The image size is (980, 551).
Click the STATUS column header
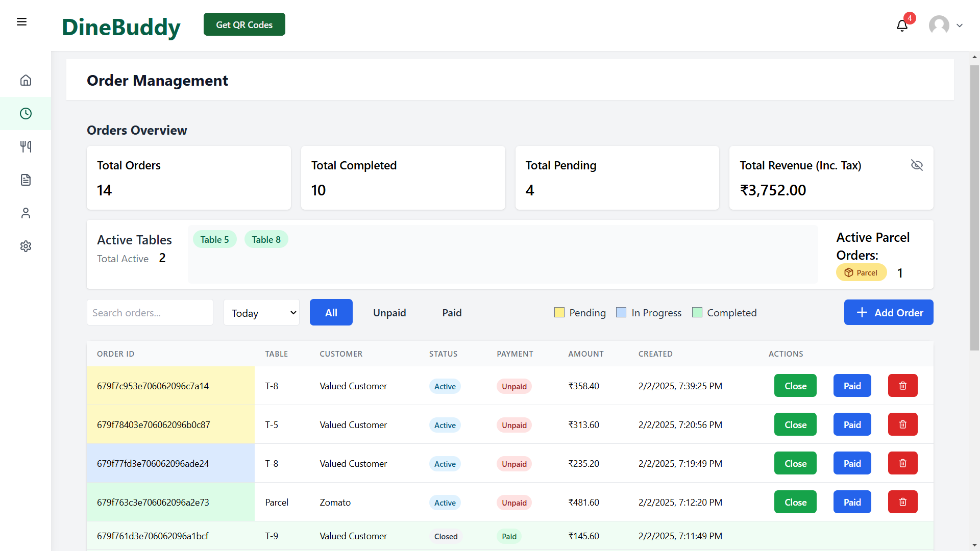[x=443, y=354]
